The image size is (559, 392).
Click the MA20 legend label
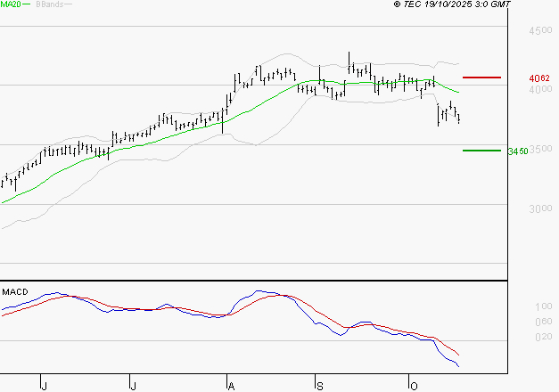pos(11,4)
